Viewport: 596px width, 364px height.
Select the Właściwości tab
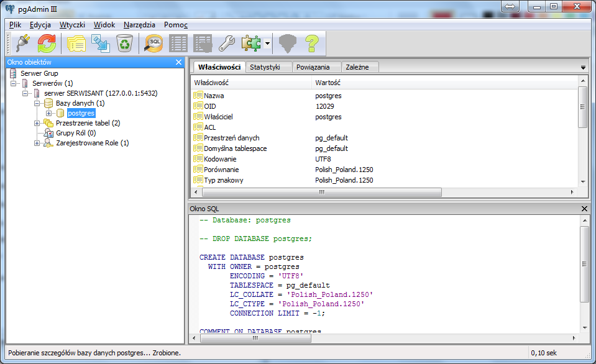[x=219, y=67]
